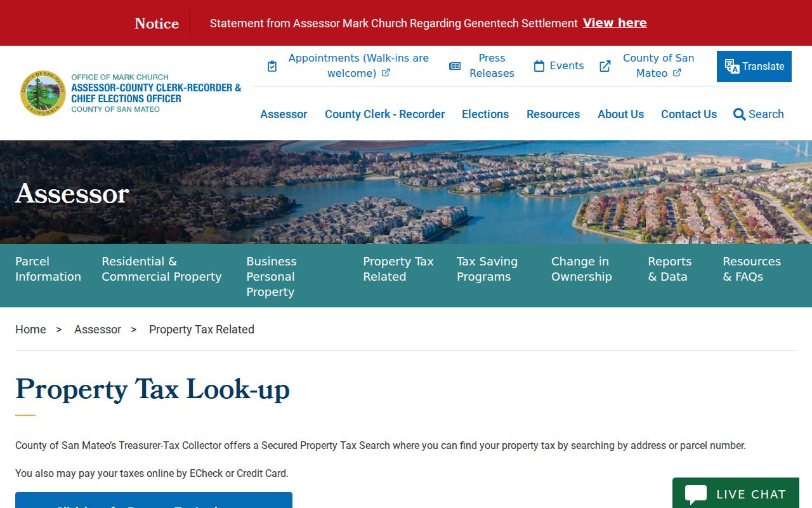The height and width of the screenshot is (508, 812).
Task: Select the Parcel Information tab
Action: point(48,269)
